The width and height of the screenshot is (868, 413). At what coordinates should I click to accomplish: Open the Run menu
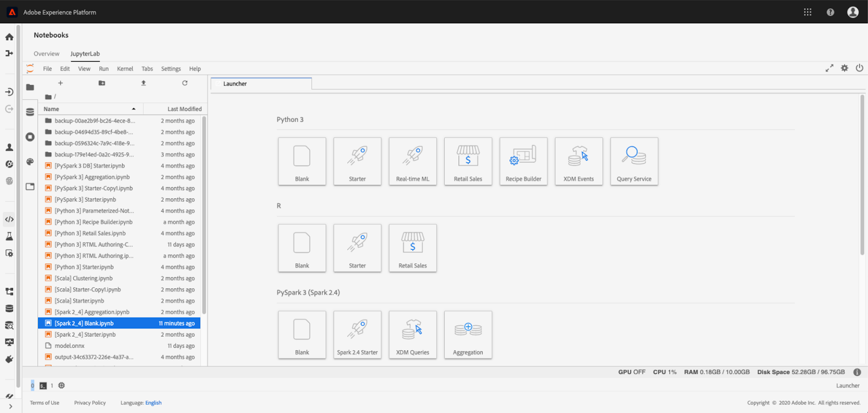pos(104,69)
